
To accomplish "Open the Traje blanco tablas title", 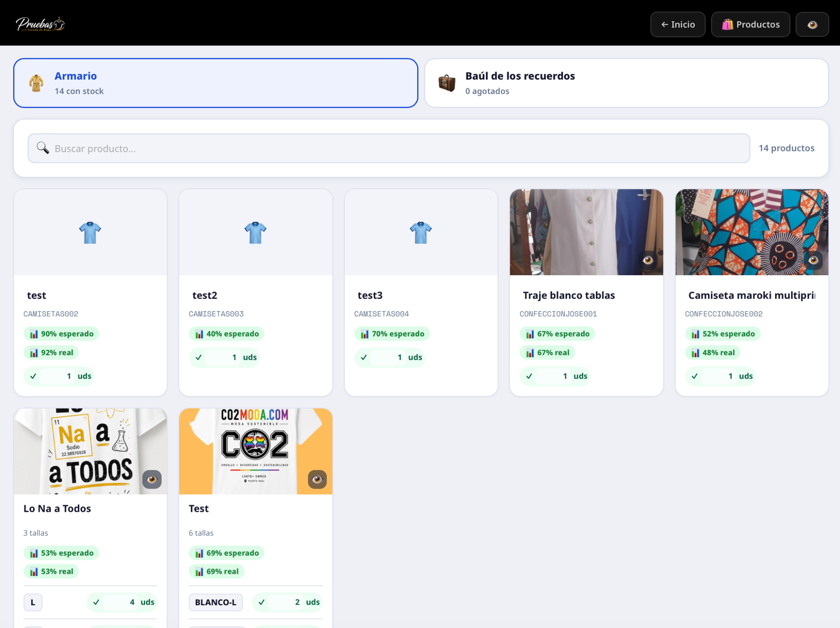I will [569, 295].
